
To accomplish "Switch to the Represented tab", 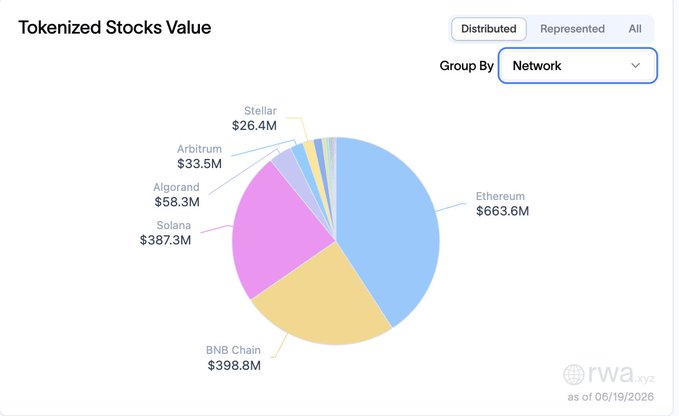I will point(572,29).
